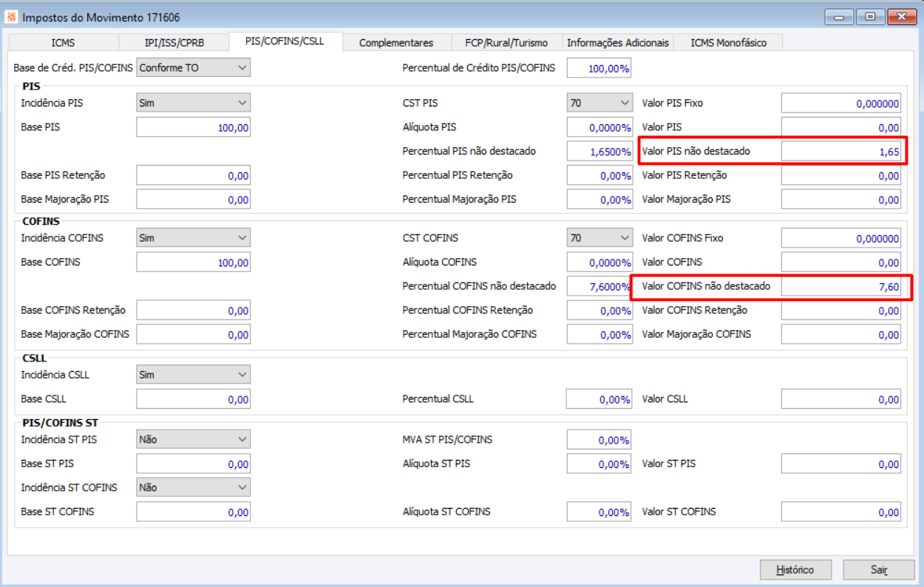
Task: Select the FCP/Rural/Turismo tab
Action: pyautogui.click(x=506, y=43)
